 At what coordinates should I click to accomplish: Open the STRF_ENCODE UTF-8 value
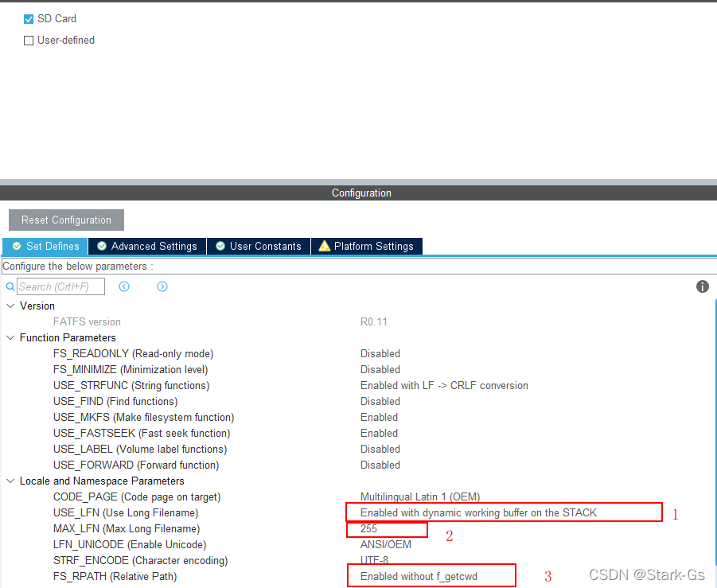[x=374, y=561]
